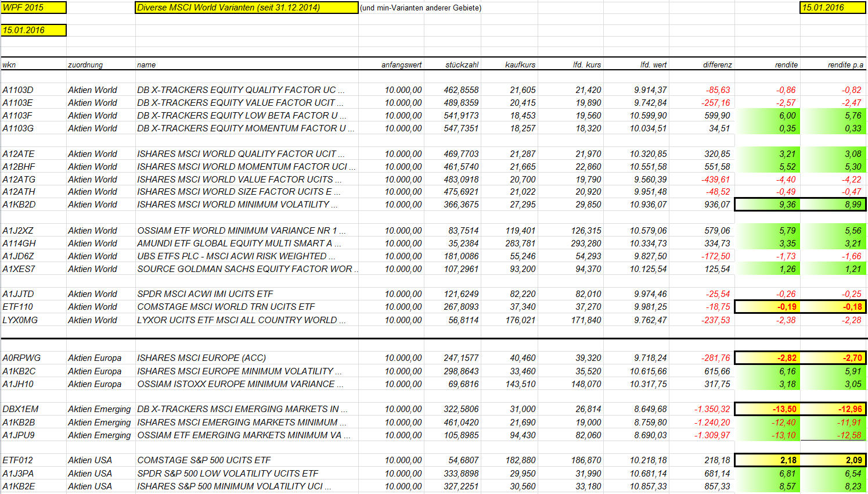Click the Diverse MSCI World Varianten heading cell
Screen dimensions: 868x494
click(x=247, y=8)
